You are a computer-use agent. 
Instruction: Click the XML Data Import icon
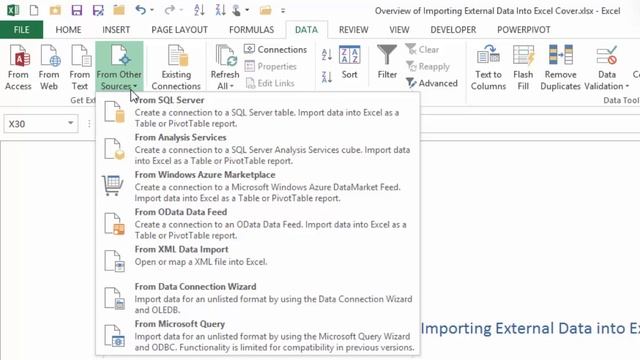tap(114, 261)
